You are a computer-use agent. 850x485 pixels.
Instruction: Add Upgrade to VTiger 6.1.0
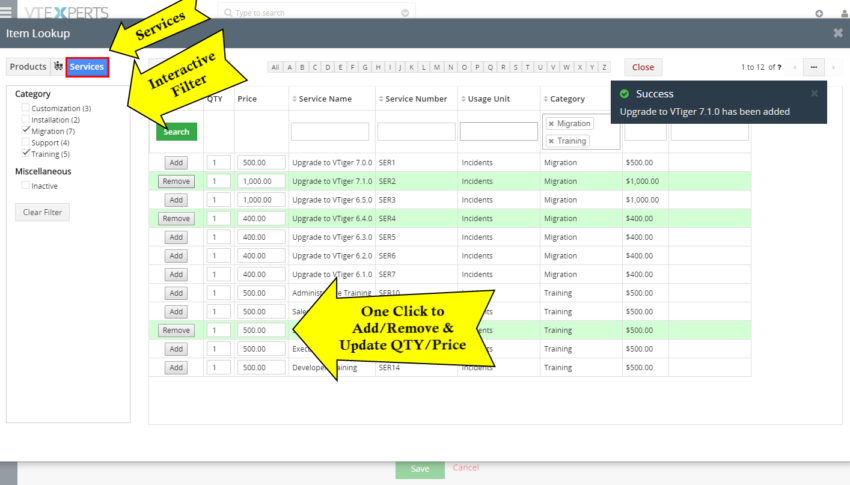pos(176,274)
